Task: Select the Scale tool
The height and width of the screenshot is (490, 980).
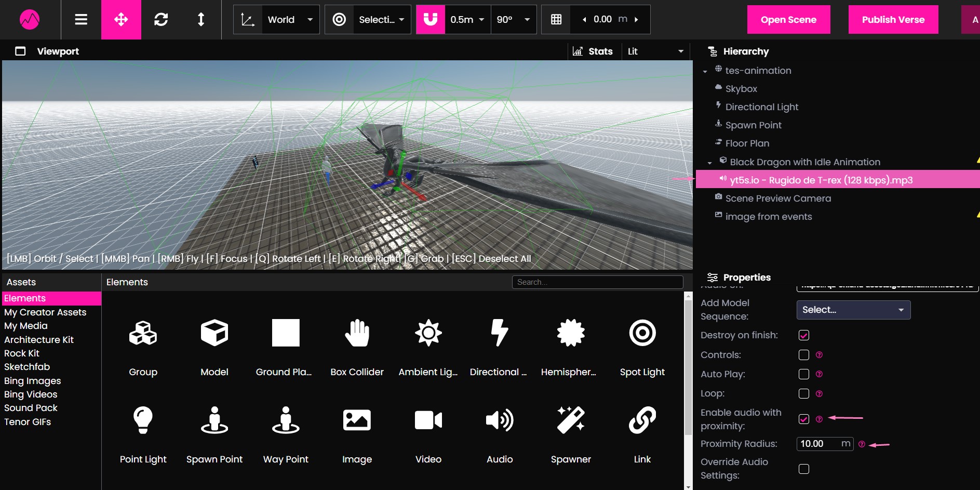Action: coord(201,20)
